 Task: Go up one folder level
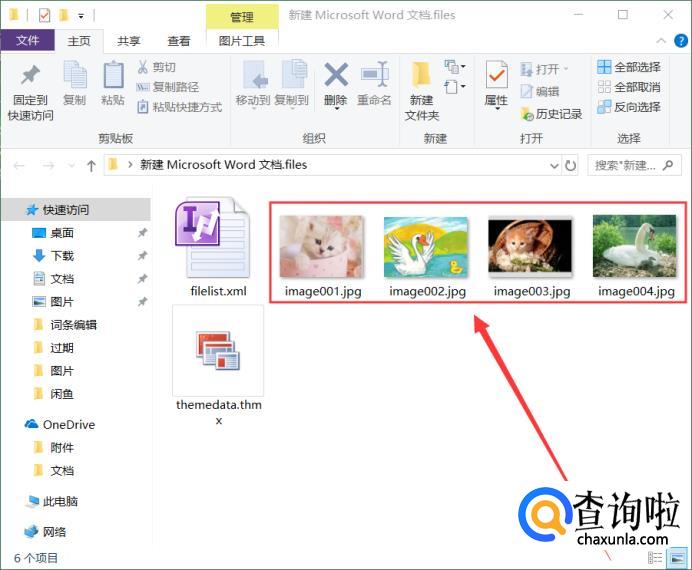pyautogui.click(x=91, y=165)
